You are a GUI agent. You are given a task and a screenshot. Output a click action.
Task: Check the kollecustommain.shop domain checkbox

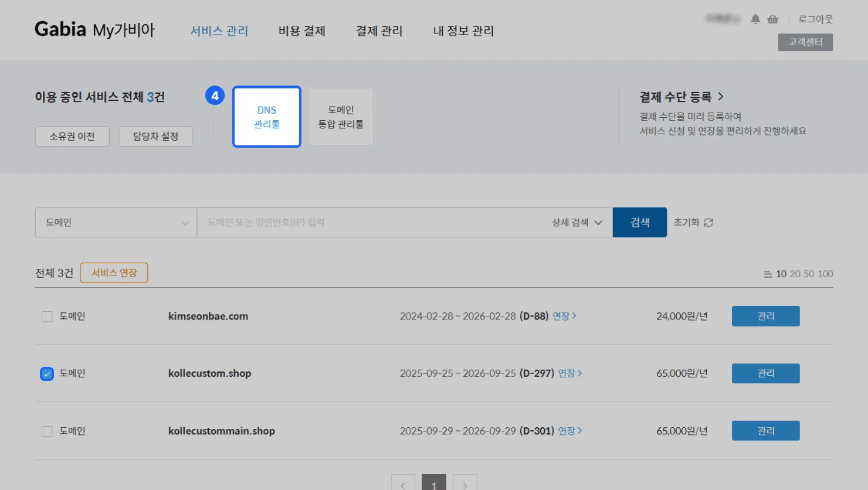(47, 431)
